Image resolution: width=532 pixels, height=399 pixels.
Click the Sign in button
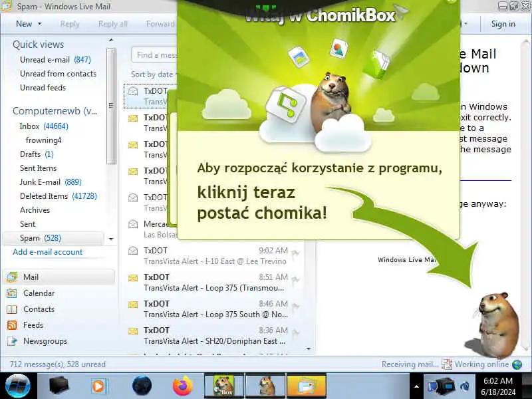click(503, 24)
